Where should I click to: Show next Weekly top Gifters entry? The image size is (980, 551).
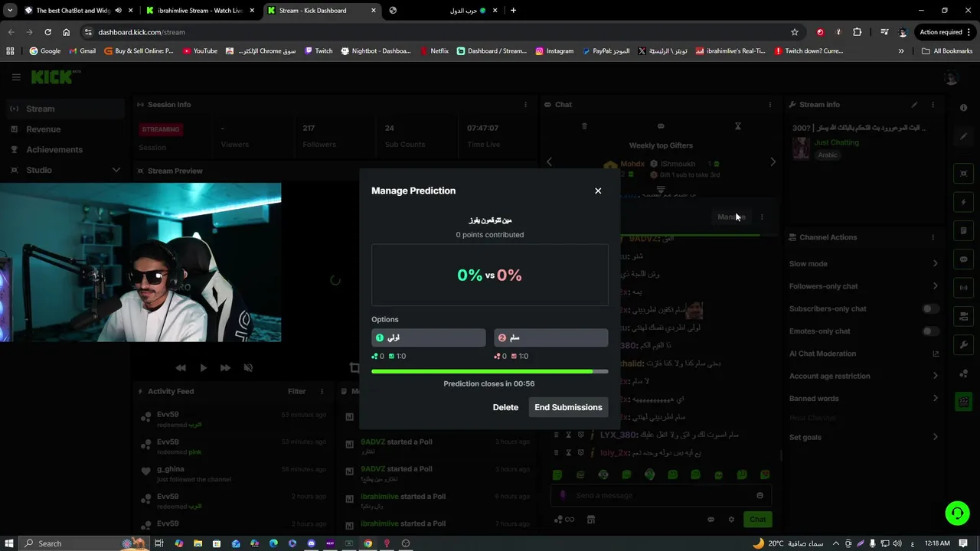tap(773, 161)
